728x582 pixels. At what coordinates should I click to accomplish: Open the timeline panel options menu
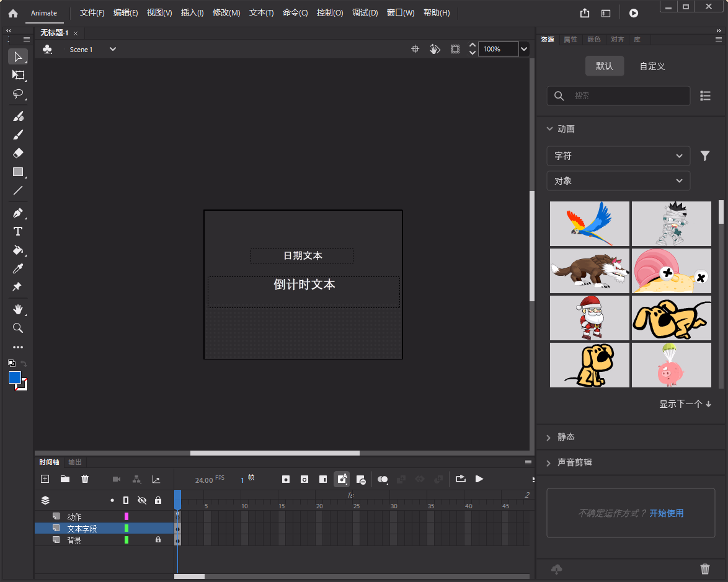tap(528, 462)
